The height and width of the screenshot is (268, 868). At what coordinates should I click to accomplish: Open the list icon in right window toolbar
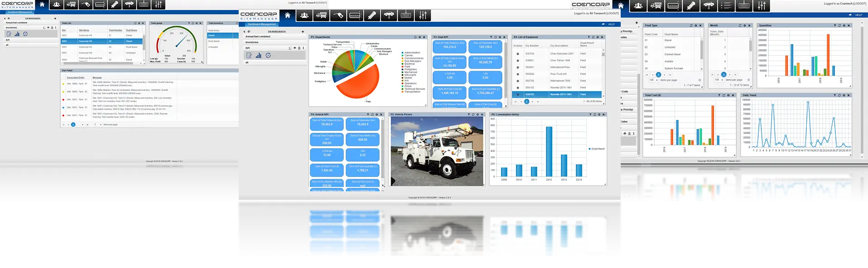point(726,5)
